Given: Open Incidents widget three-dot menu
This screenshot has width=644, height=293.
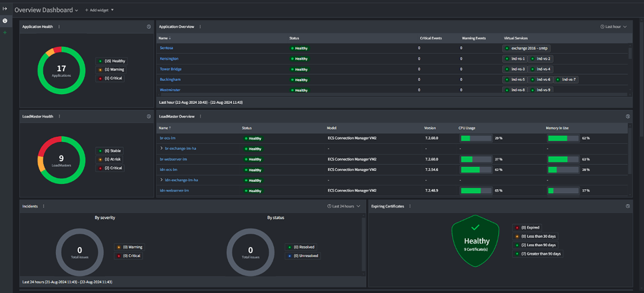Looking at the screenshot, I should pos(43,206).
